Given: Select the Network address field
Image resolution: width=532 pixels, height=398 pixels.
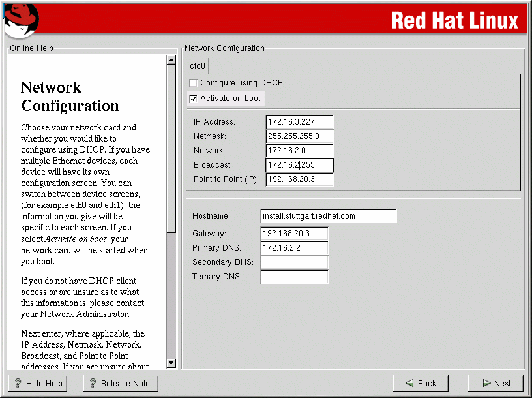Looking at the screenshot, I should (299, 151).
